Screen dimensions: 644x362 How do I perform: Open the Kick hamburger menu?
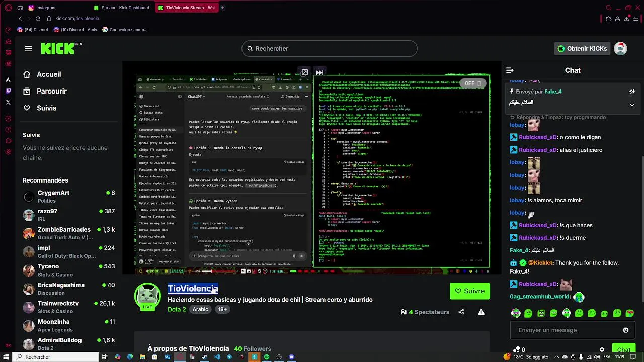click(29, 49)
